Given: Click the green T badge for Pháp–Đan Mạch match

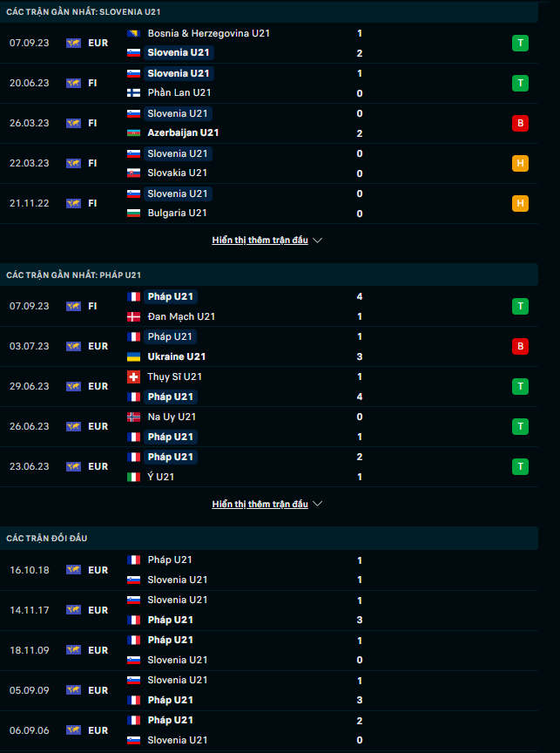Looking at the screenshot, I should 520,306.
